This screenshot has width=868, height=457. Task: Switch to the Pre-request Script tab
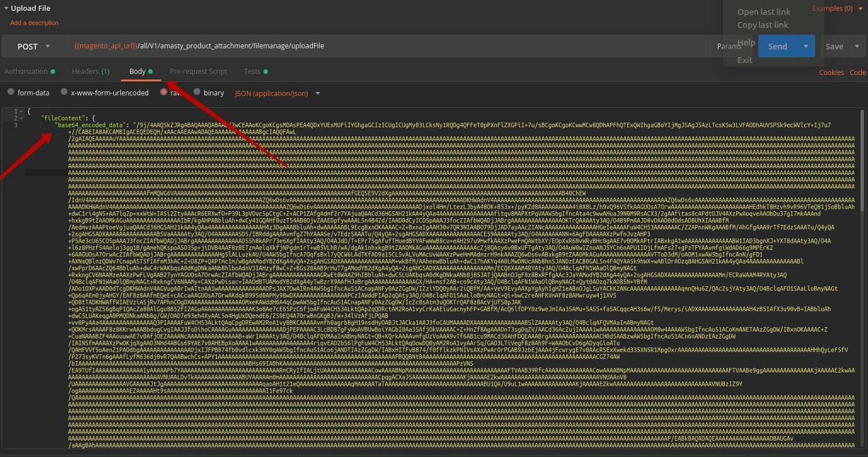[x=198, y=71]
